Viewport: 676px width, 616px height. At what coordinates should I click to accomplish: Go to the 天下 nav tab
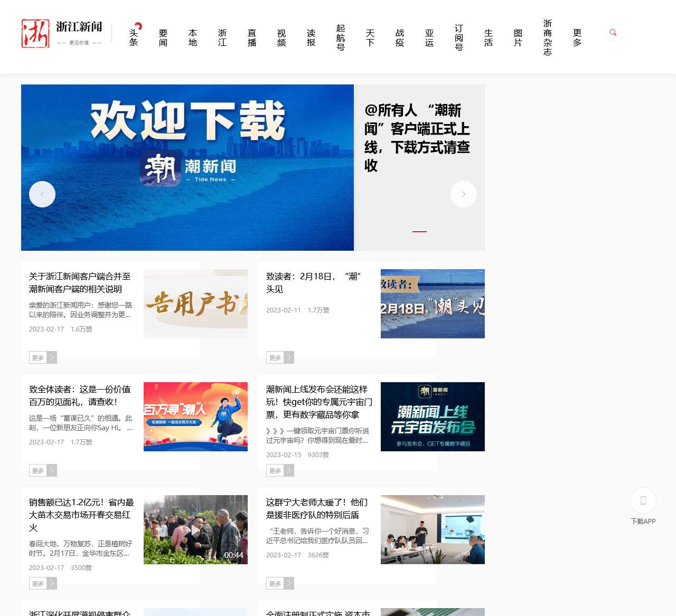(x=370, y=37)
